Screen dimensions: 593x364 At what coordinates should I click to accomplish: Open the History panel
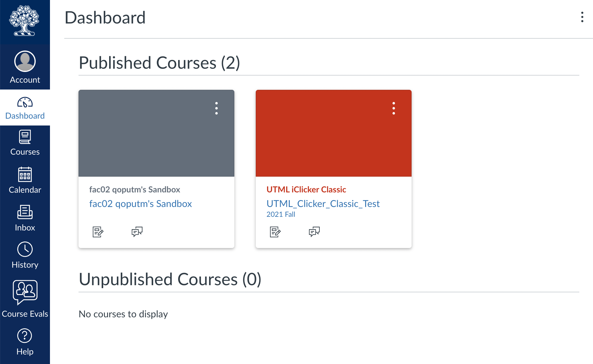coord(25,255)
